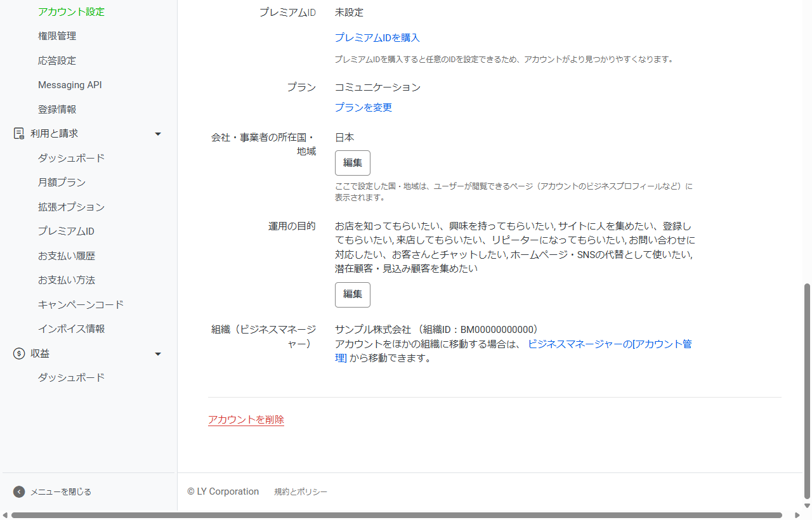Image resolution: width=812 pixels, height=520 pixels.
Task: Open the 規約とポリシー footer link
Action: click(x=301, y=491)
